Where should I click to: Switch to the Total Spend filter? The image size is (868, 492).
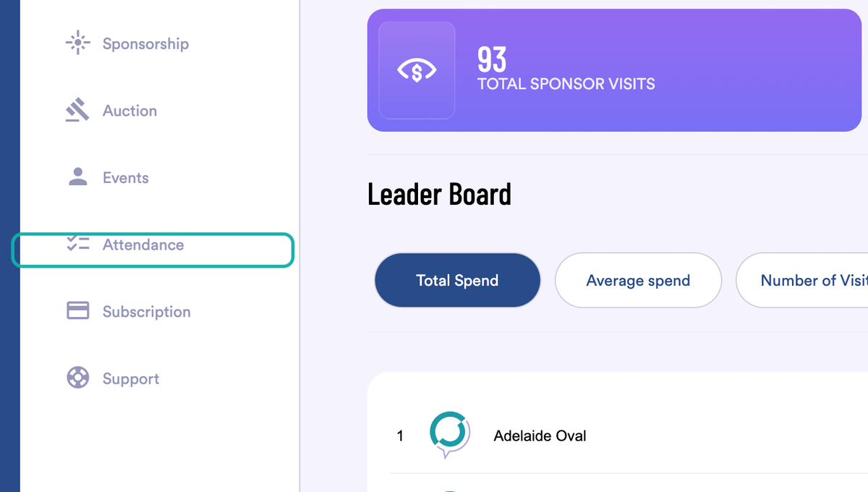(457, 280)
